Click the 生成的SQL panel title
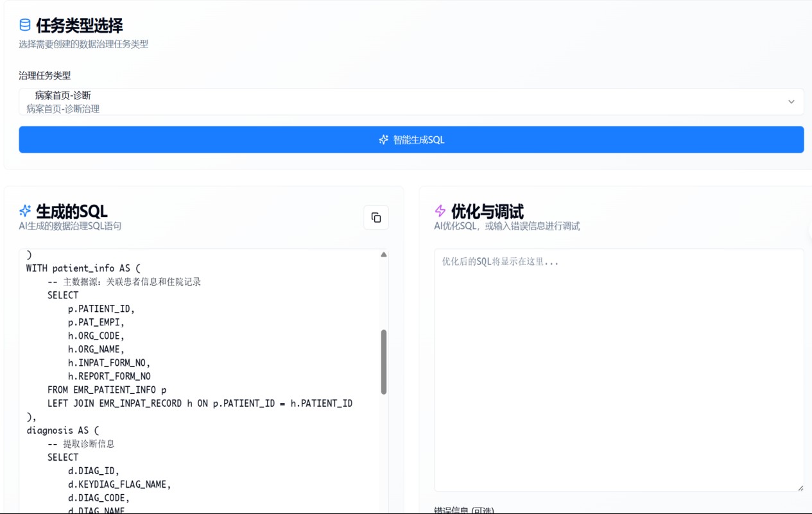 72,211
